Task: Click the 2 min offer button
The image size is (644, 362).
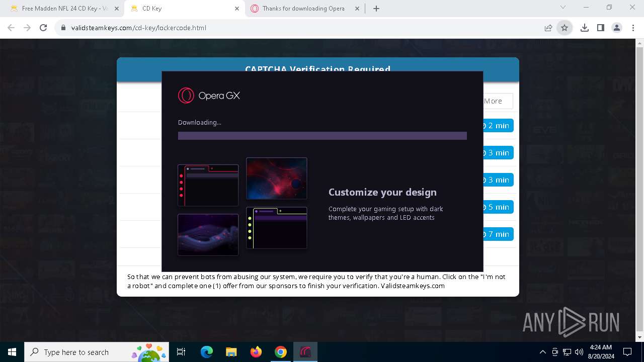Action: click(498, 126)
